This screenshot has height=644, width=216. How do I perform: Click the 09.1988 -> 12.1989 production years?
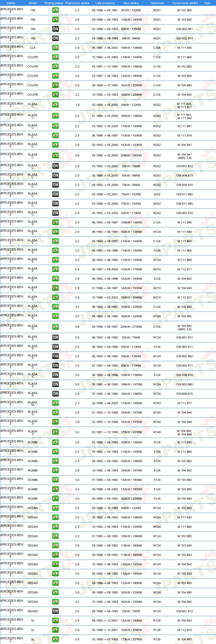105,508
